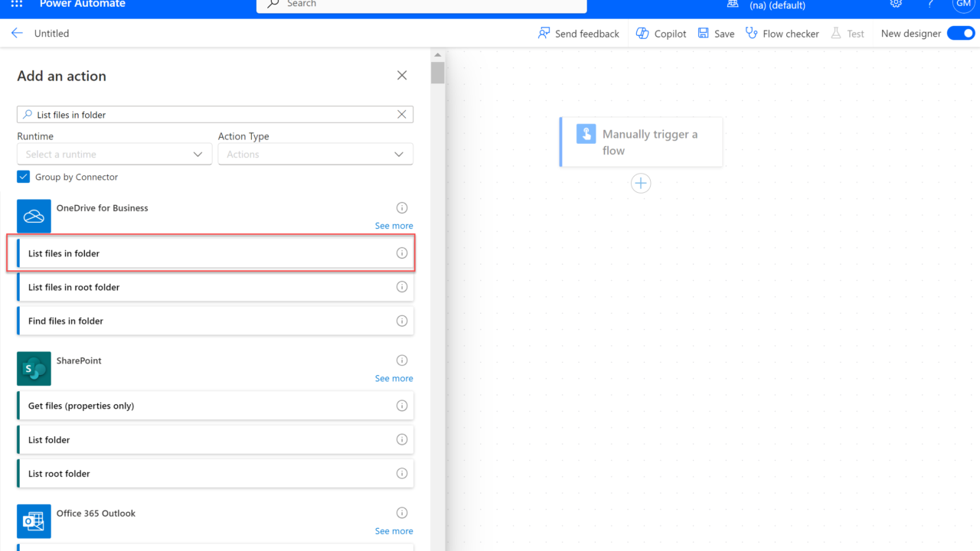This screenshot has width=980, height=551.
Task: Uncheck the Group by Connector checkbox
Action: click(24, 177)
